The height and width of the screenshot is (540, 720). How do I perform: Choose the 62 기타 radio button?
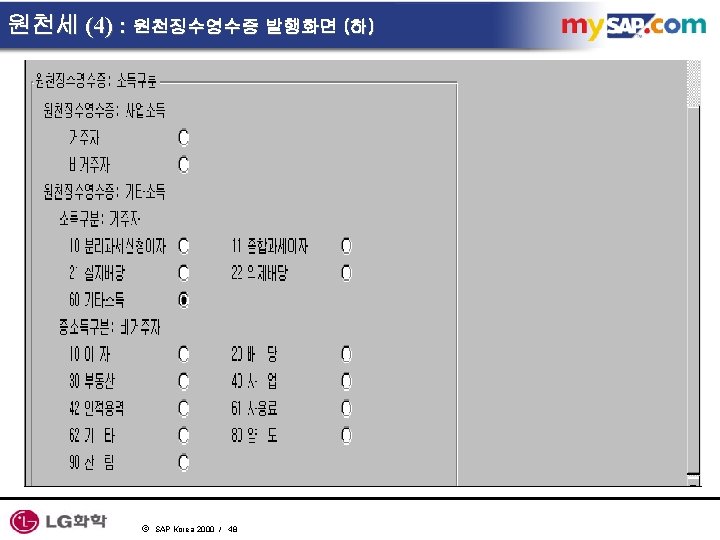point(184,435)
